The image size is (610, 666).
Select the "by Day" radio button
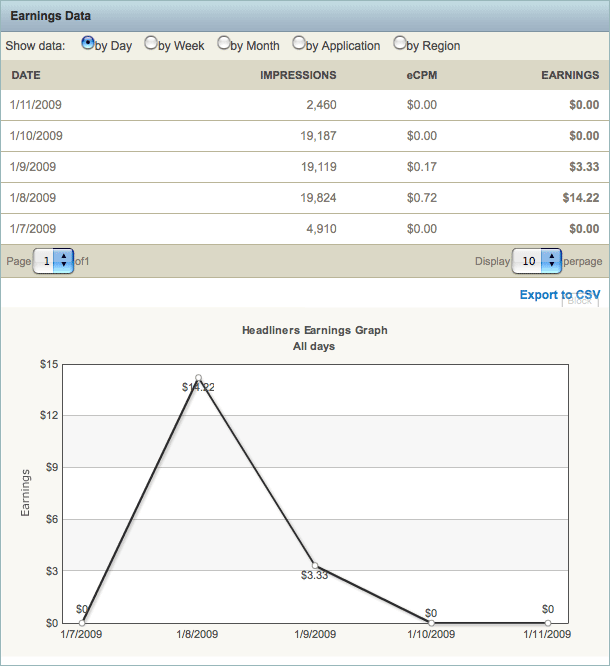coord(88,43)
